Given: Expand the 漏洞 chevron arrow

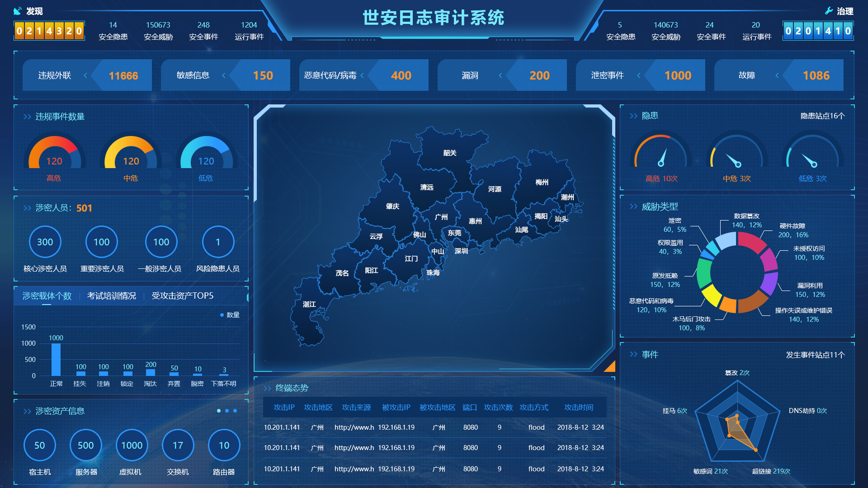Looking at the screenshot, I should coord(500,75).
